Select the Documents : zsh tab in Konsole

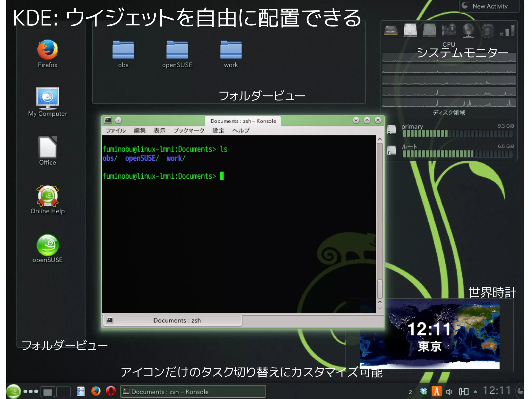(172, 320)
